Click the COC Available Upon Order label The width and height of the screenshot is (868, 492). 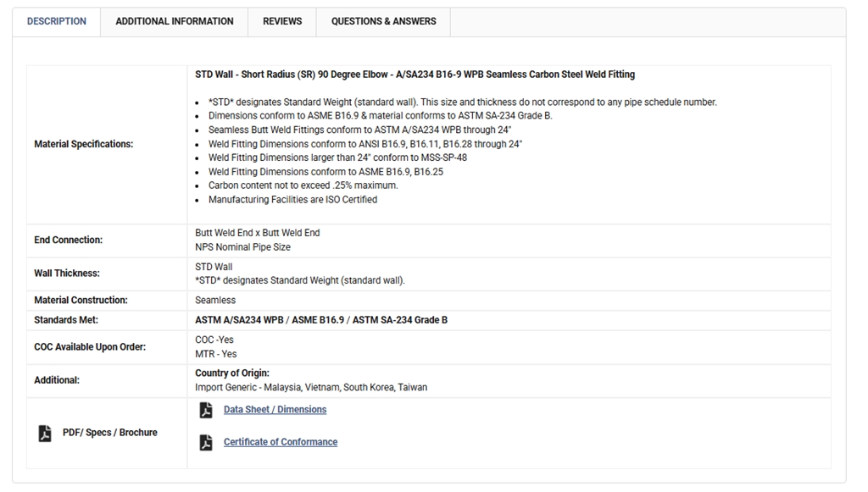tap(90, 346)
